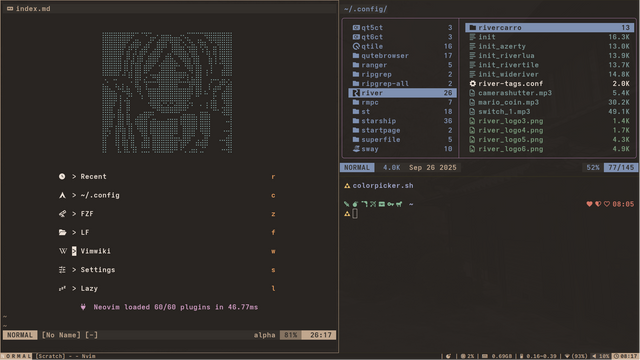Select the index.md tab title

tap(33, 9)
